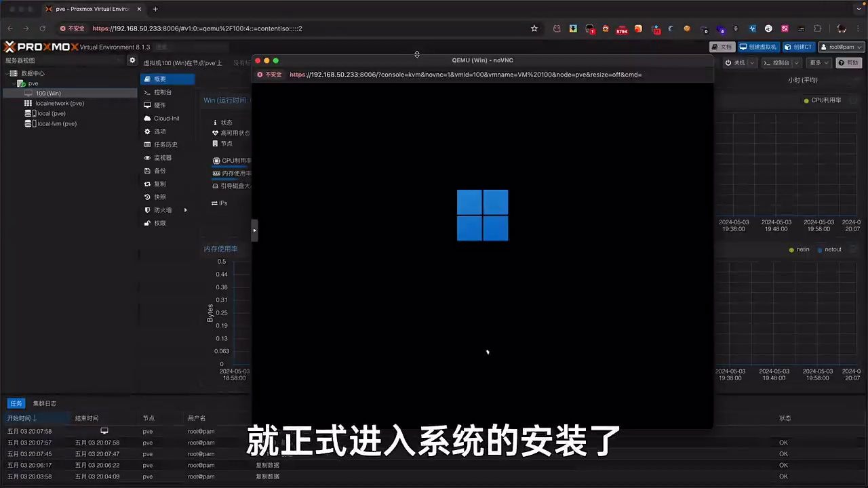The height and width of the screenshot is (488, 868).
Task: Click the 文档 documentation button
Action: tap(722, 47)
